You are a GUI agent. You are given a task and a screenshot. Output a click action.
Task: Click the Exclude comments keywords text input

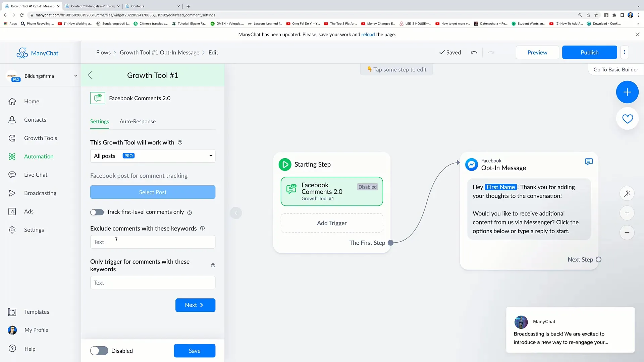pos(153,241)
